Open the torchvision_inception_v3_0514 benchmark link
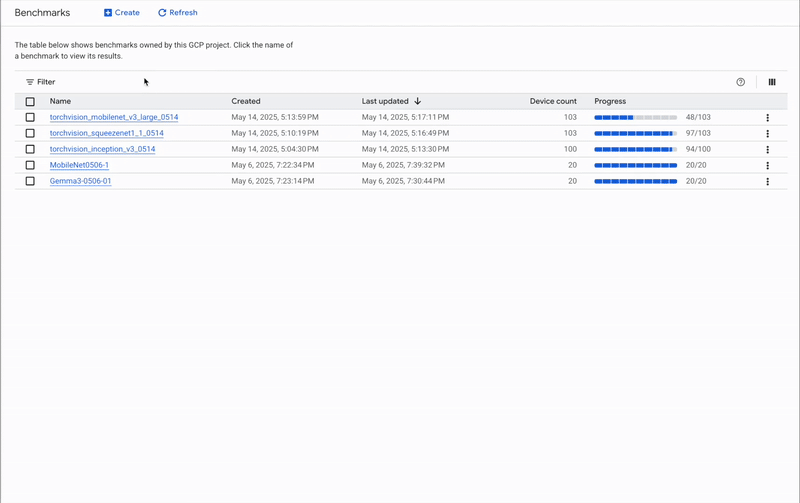Viewport: 800px width, 503px height. pos(102,149)
